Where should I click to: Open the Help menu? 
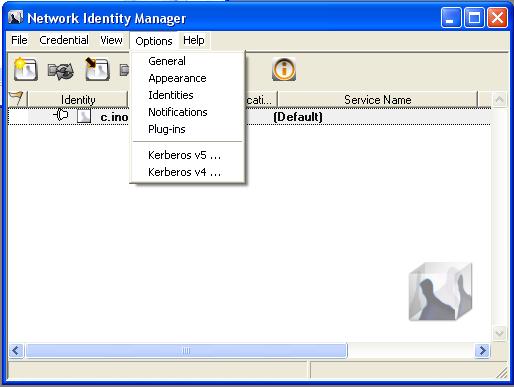pos(194,40)
